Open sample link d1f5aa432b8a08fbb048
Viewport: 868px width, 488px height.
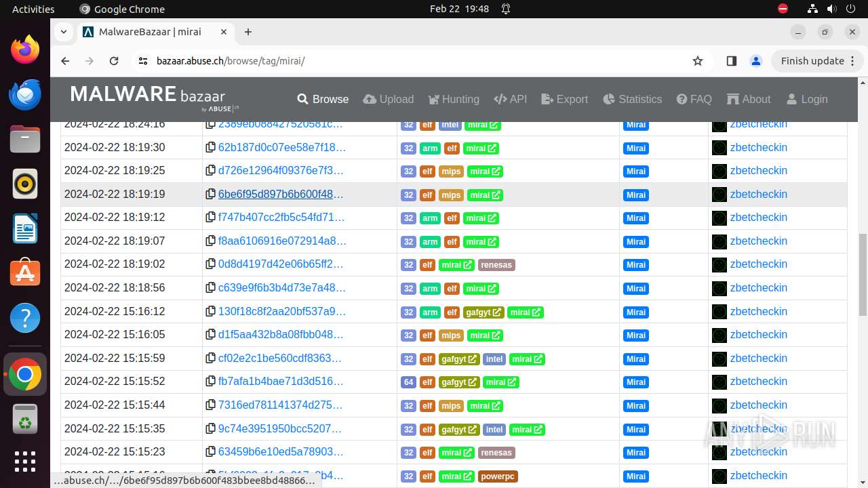[x=281, y=335]
